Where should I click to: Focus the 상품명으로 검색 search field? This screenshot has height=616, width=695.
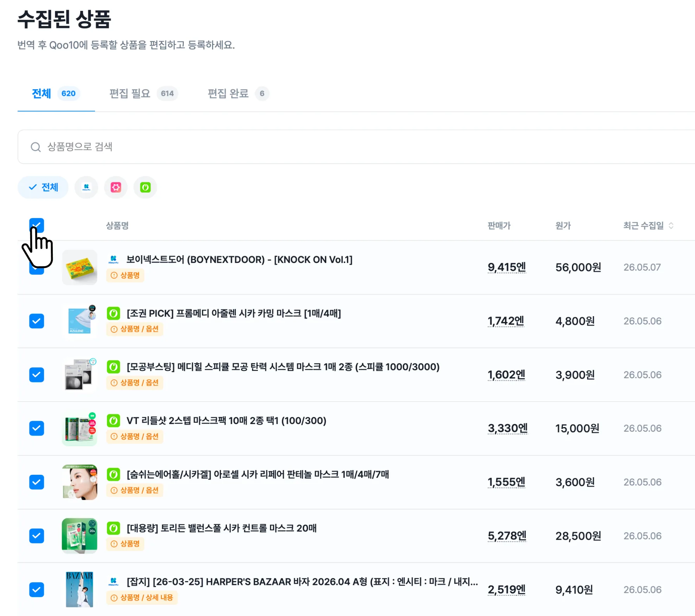pos(356,147)
